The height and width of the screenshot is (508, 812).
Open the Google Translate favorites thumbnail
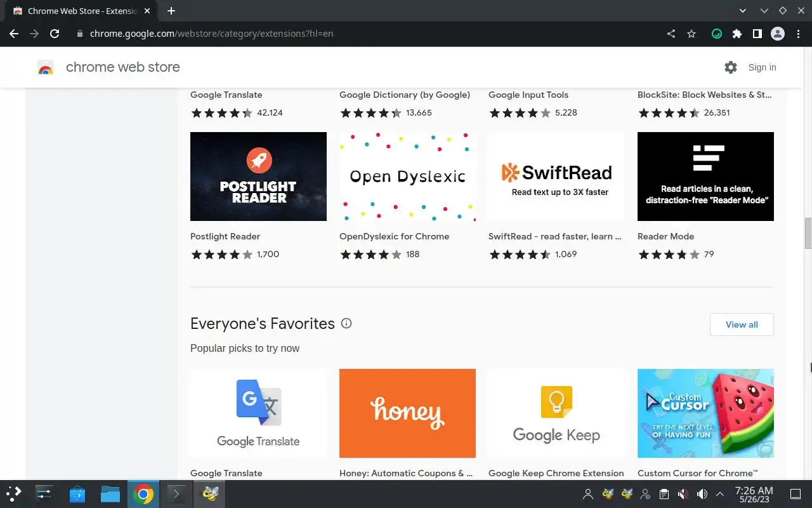coord(258,413)
